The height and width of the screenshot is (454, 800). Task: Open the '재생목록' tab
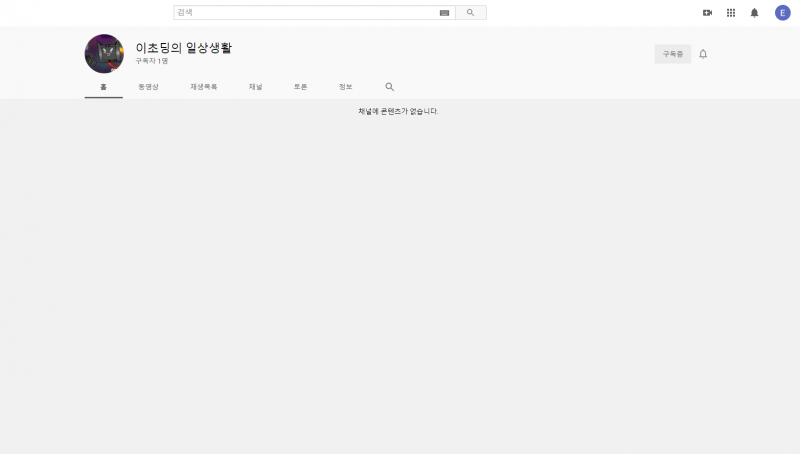tap(203, 87)
